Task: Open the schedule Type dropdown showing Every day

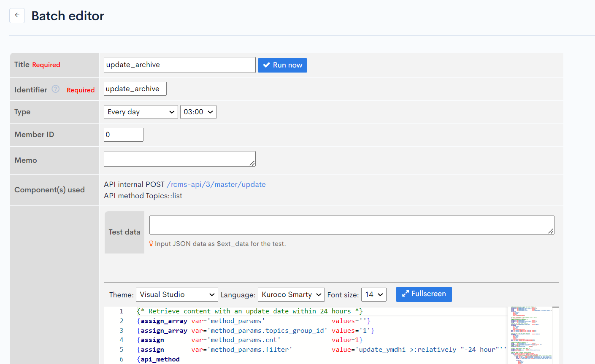Action: (x=141, y=112)
